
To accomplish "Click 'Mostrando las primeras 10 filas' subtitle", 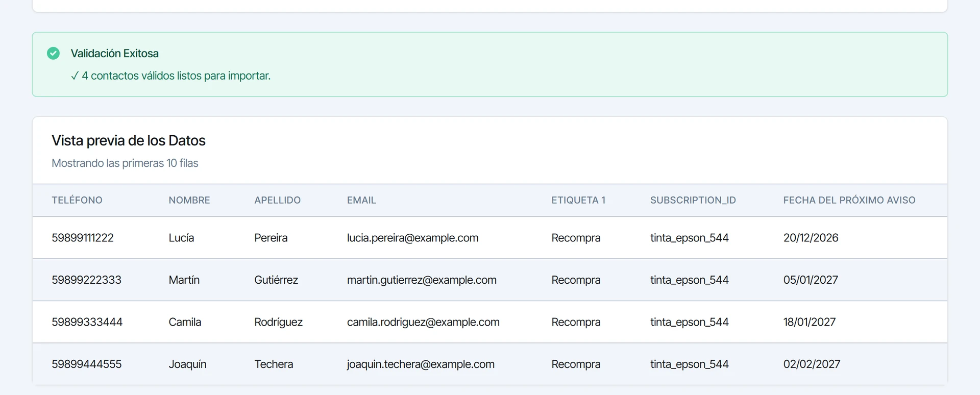I will (x=125, y=163).
